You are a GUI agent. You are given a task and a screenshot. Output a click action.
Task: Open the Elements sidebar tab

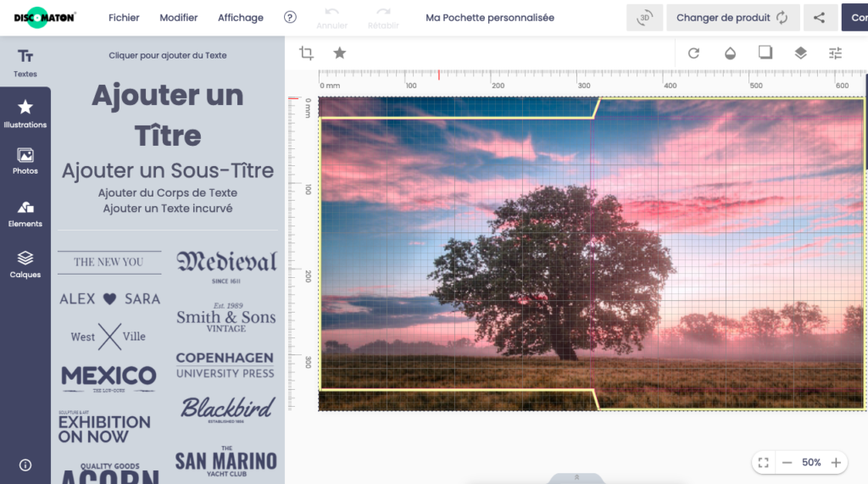(25, 214)
